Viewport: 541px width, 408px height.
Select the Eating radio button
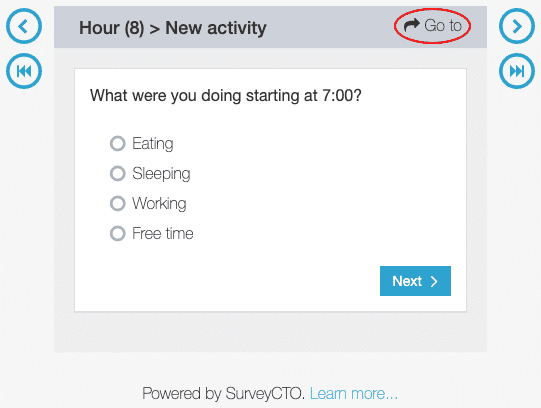pyautogui.click(x=118, y=143)
